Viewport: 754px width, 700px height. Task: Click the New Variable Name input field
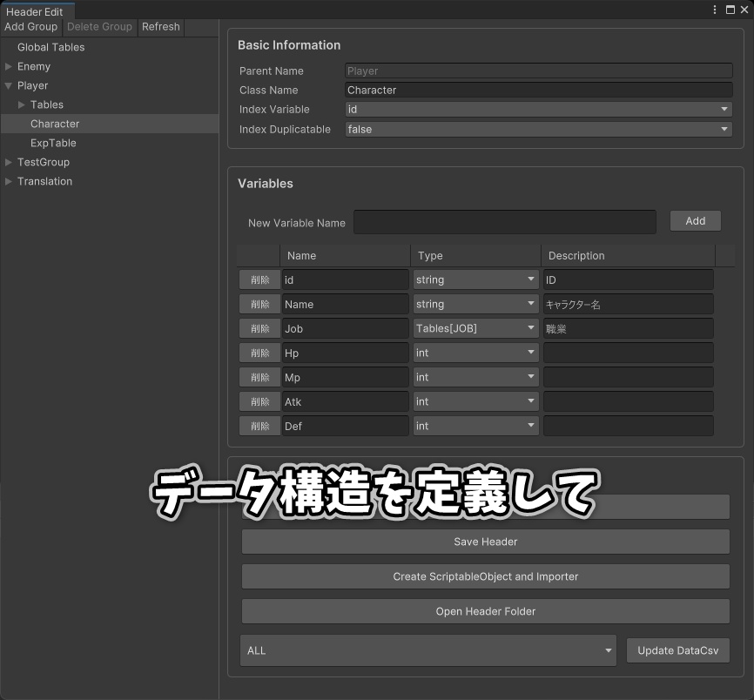(x=505, y=222)
